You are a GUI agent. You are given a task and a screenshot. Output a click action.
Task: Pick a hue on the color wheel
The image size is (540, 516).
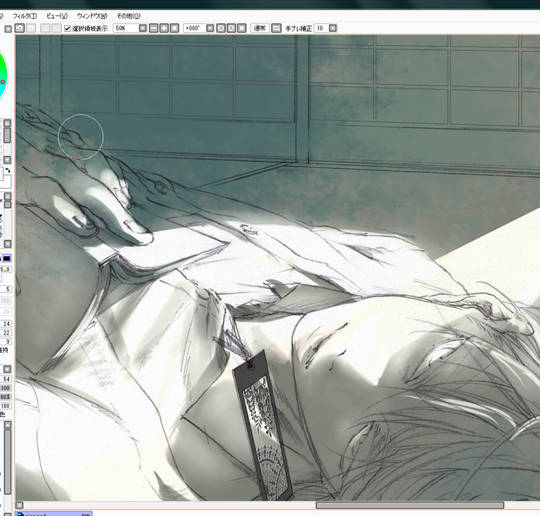tap(3, 75)
